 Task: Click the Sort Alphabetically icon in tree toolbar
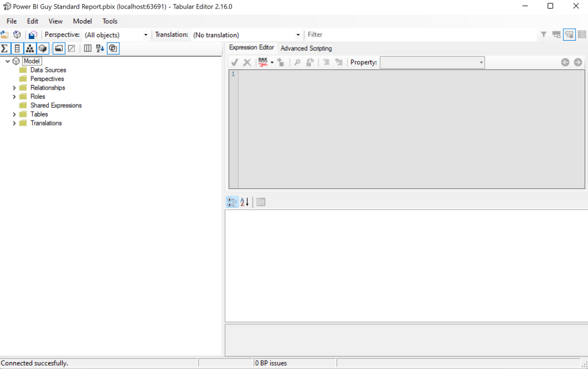(100, 49)
